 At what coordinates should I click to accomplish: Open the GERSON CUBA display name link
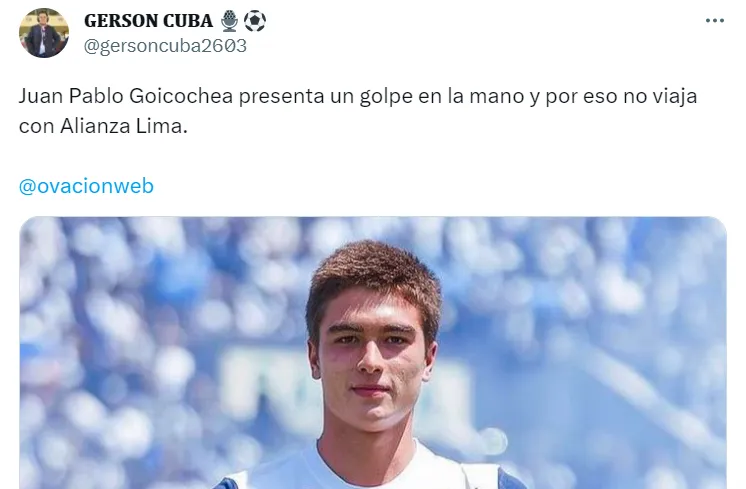tap(148, 21)
